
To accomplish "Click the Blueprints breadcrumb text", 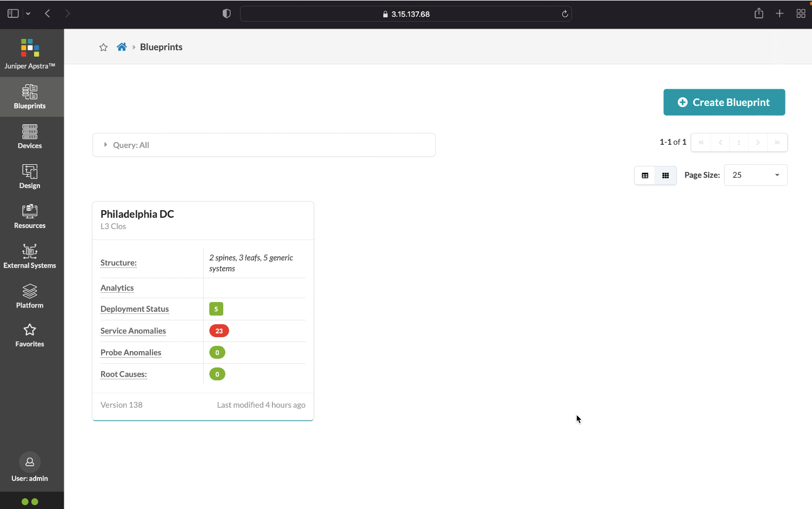I will click(x=161, y=47).
